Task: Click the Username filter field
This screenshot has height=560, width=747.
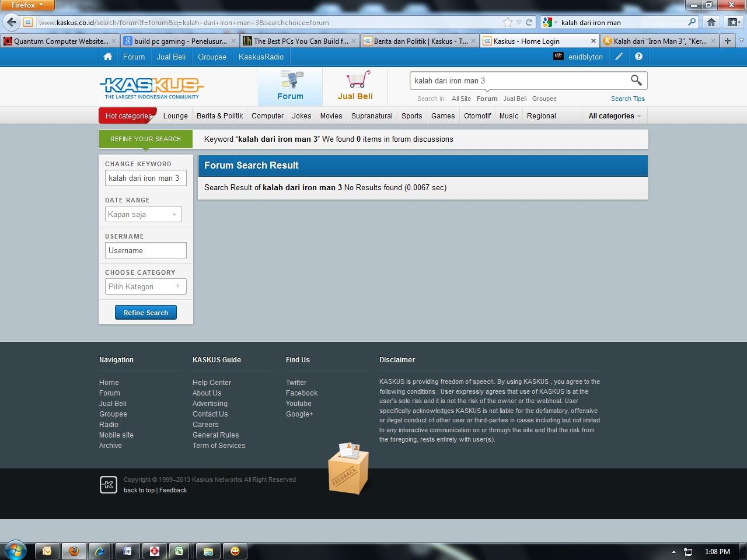Action: pyautogui.click(x=146, y=250)
